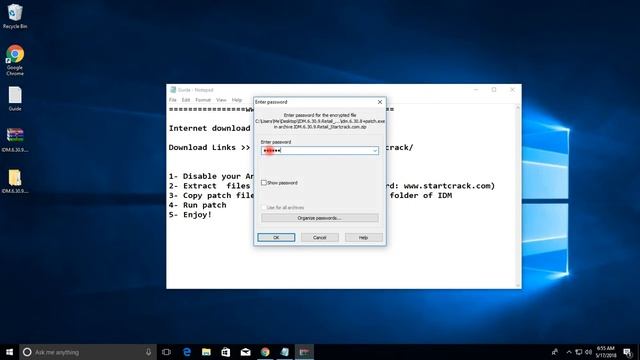Close the Guide Notepad window

pyautogui.click(x=512, y=90)
